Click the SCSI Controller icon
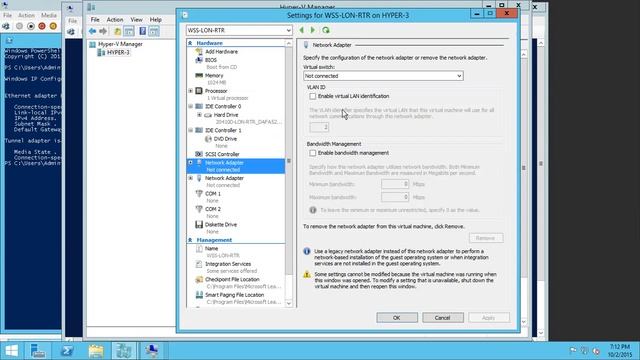 [x=199, y=154]
